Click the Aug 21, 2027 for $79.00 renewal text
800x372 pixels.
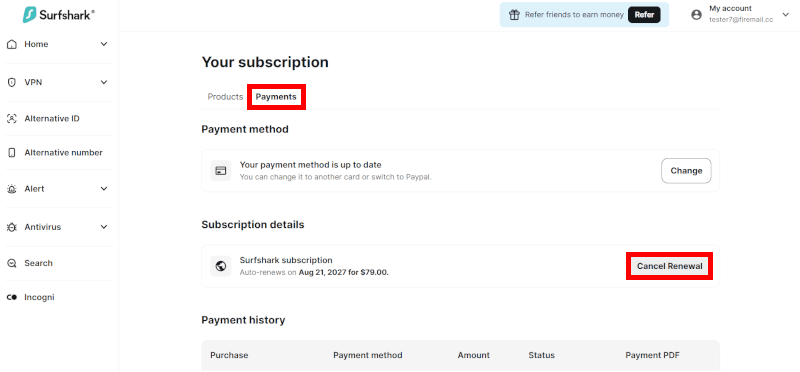[343, 272]
